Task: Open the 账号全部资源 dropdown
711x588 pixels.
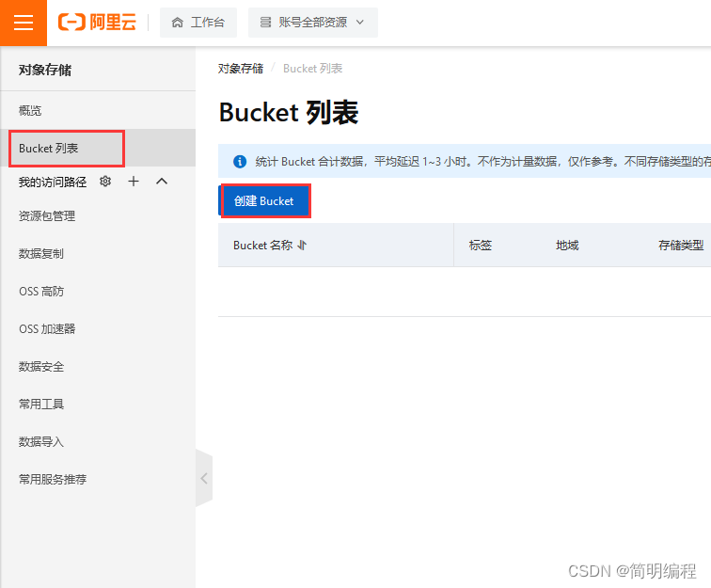Action: pos(313,23)
